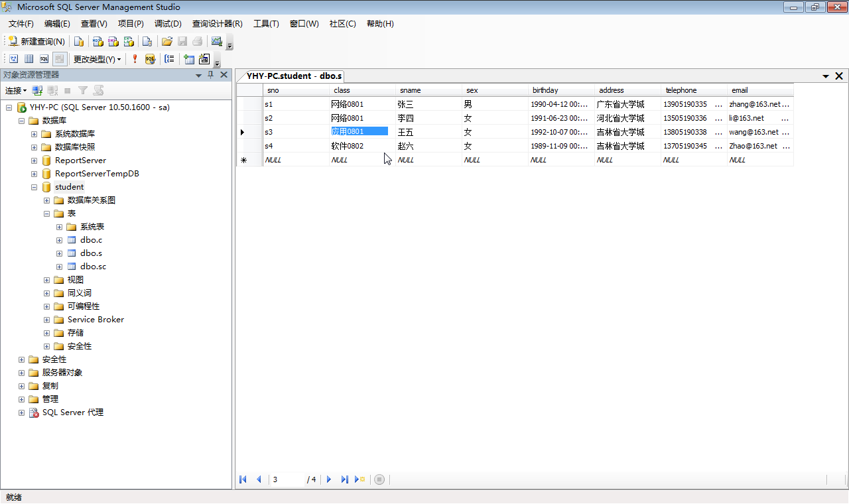
Task: Click the Add Table icon
Action: point(189,59)
